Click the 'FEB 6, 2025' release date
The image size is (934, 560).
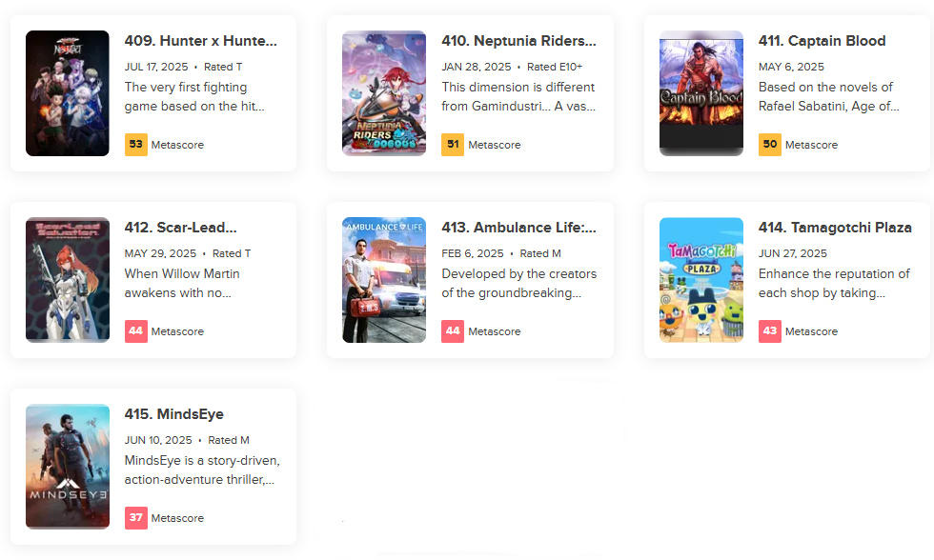[x=473, y=254]
